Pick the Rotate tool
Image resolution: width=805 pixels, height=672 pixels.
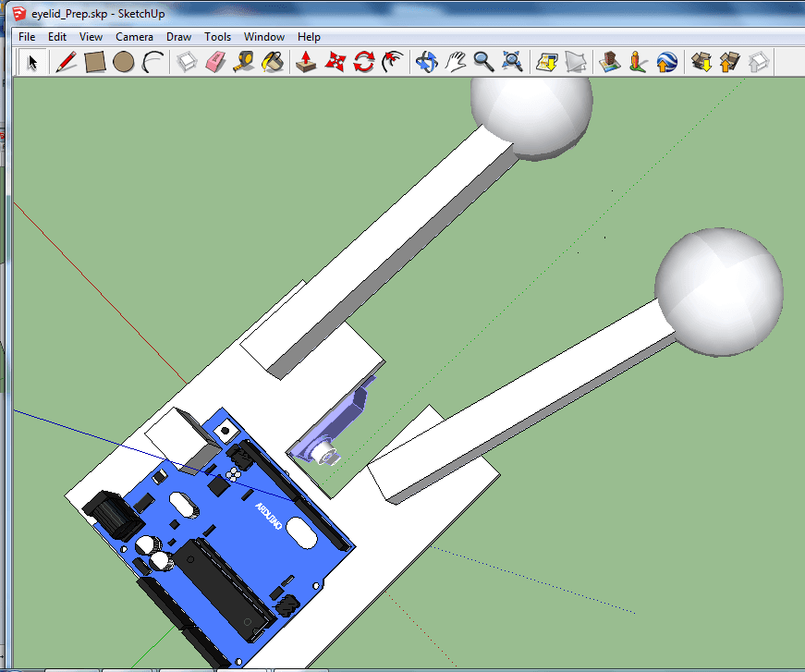click(364, 61)
